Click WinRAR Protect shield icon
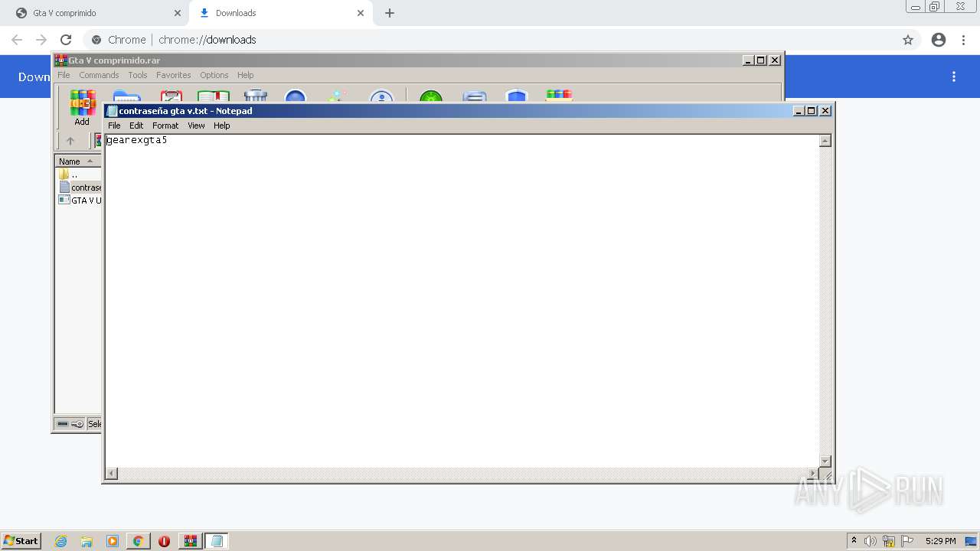Viewport: 980px width, 551px height. 517,96
